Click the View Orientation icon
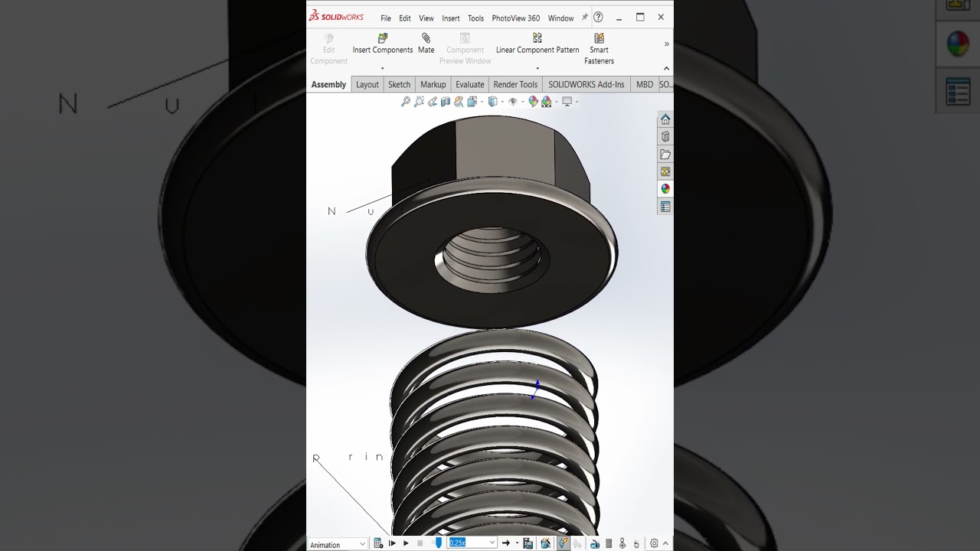The height and width of the screenshot is (551, 980). click(x=472, y=101)
